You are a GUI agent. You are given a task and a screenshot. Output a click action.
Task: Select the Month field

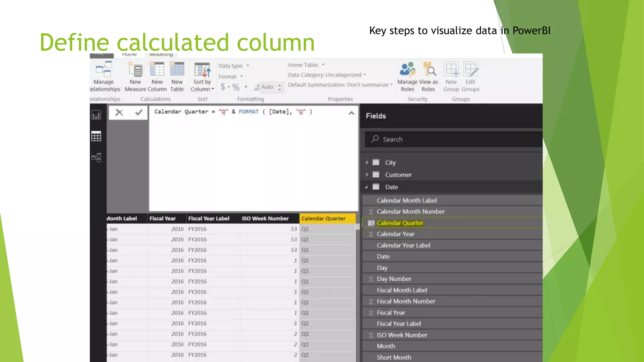click(x=452, y=346)
